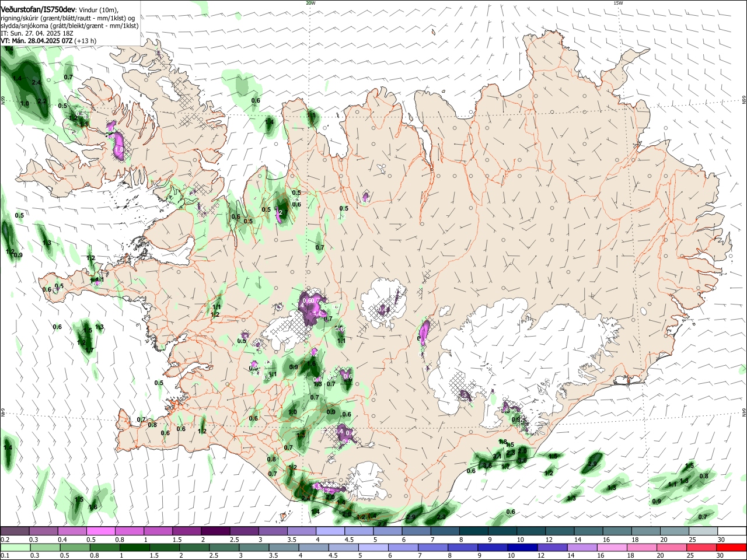
Task: Select bright magenta swatch labeled 0.5 in top legend
Action: coord(100,531)
